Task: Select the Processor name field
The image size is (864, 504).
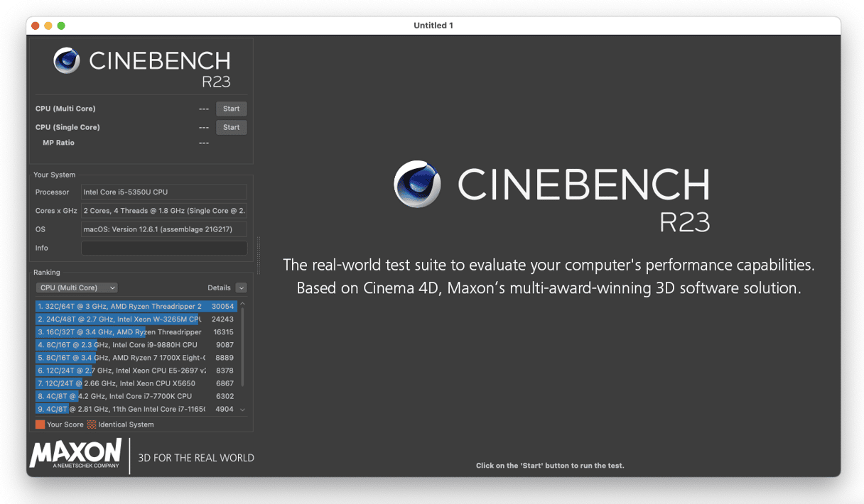Action: point(164,192)
